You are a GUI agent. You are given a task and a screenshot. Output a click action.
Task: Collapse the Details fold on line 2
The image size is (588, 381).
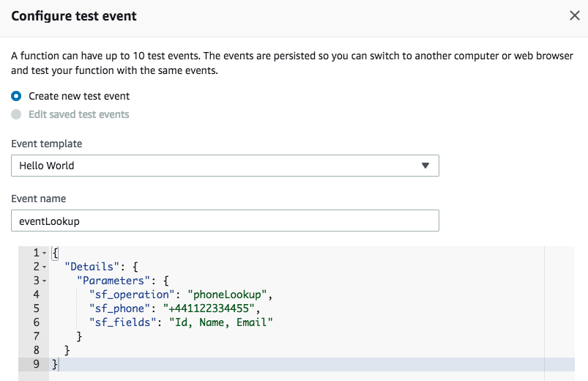(44, 267)
